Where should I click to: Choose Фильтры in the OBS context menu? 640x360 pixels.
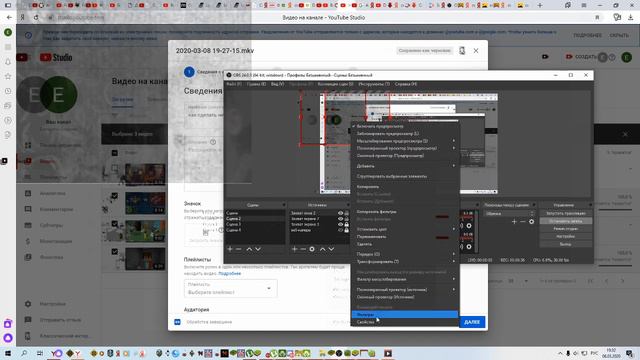point(405,314)
